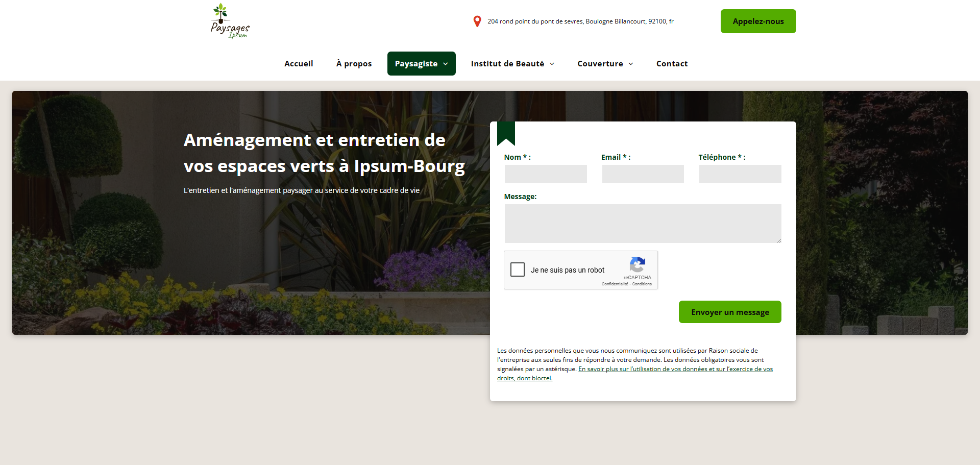Viewport: 980px width, 465px height.
Task: Click the Paysages Ipsum logo
Action: (230, 21)
